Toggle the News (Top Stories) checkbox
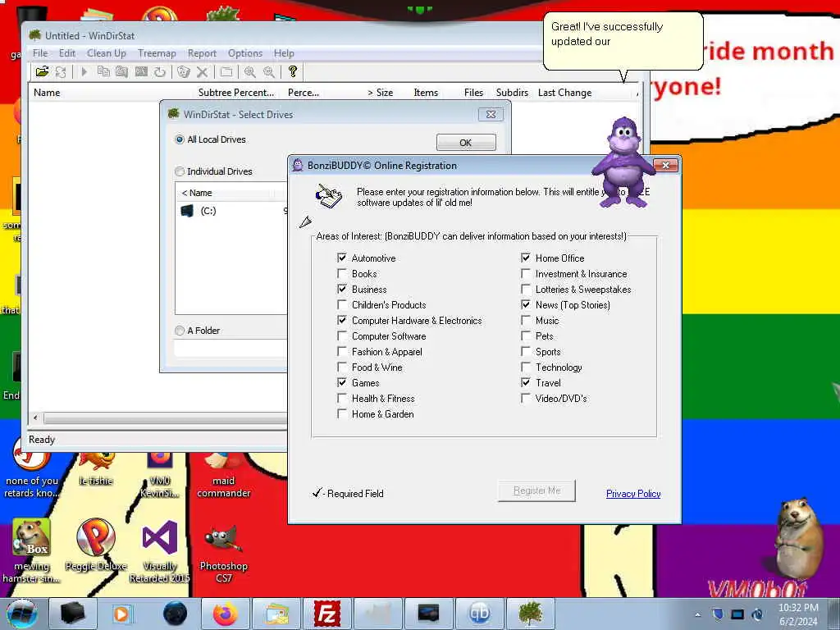 coord(526,304)
